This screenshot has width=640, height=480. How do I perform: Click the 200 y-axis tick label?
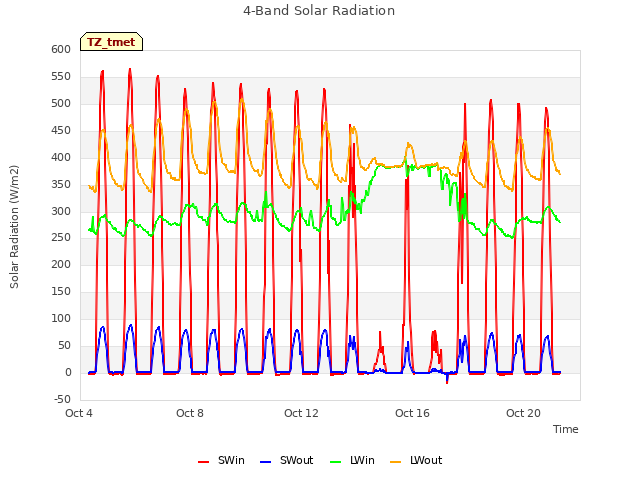click(x=61, y=264)
